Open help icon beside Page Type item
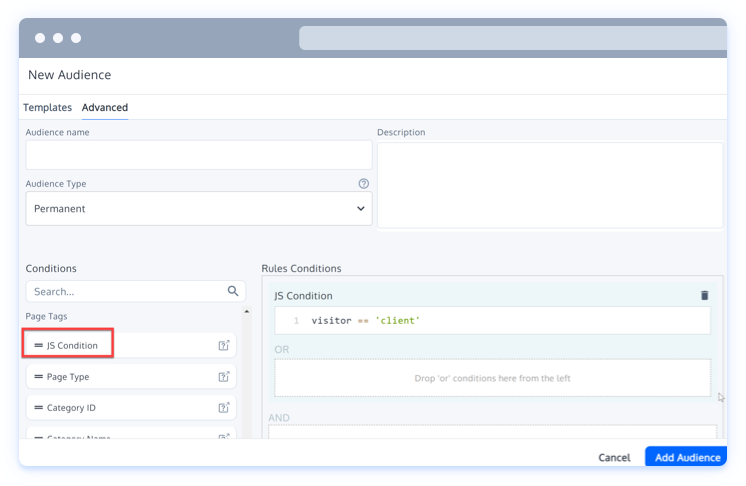Viewport: 746px width, 486px height. [x=224, y=377]
